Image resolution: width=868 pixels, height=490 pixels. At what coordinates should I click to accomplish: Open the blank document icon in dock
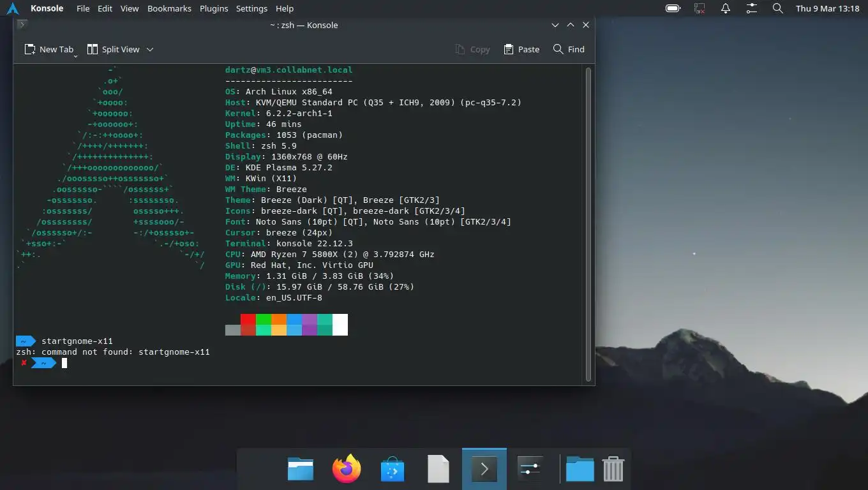[x=438, y=470]
